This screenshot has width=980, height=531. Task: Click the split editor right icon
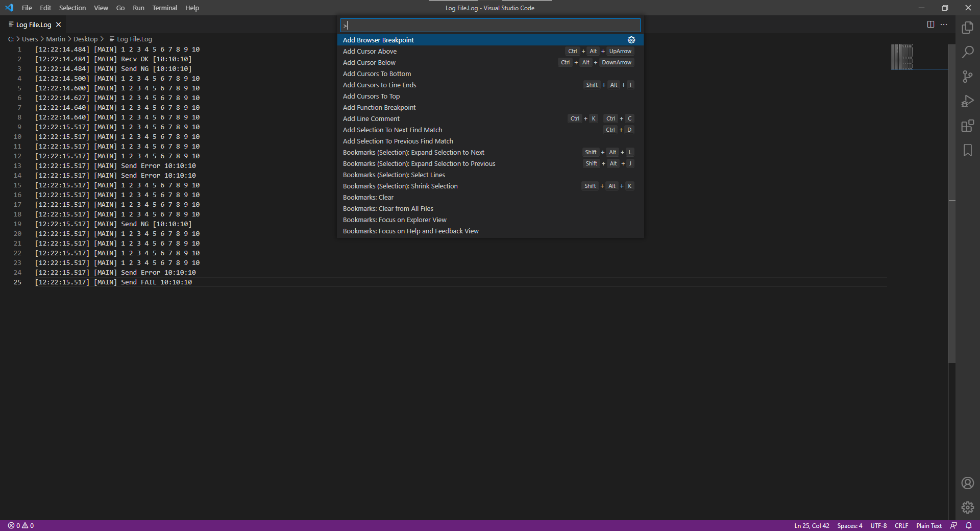click(x=930, y=25)
